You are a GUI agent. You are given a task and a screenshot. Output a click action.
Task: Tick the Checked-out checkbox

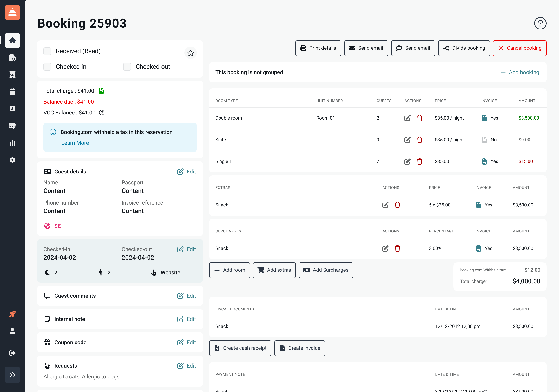click(x=127, y=67)
